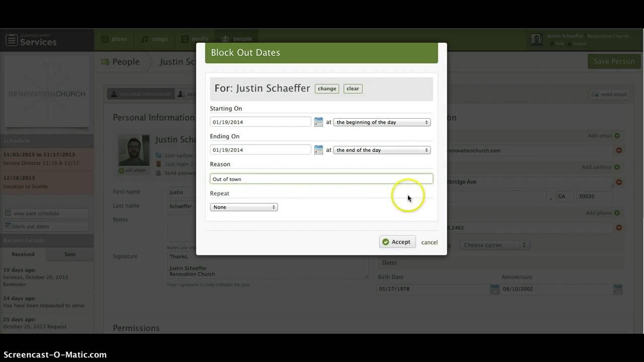Viewport: 644px width, 362px height.
Task: Click the People breadcrumb icon
Action: [x=105, y=62]
